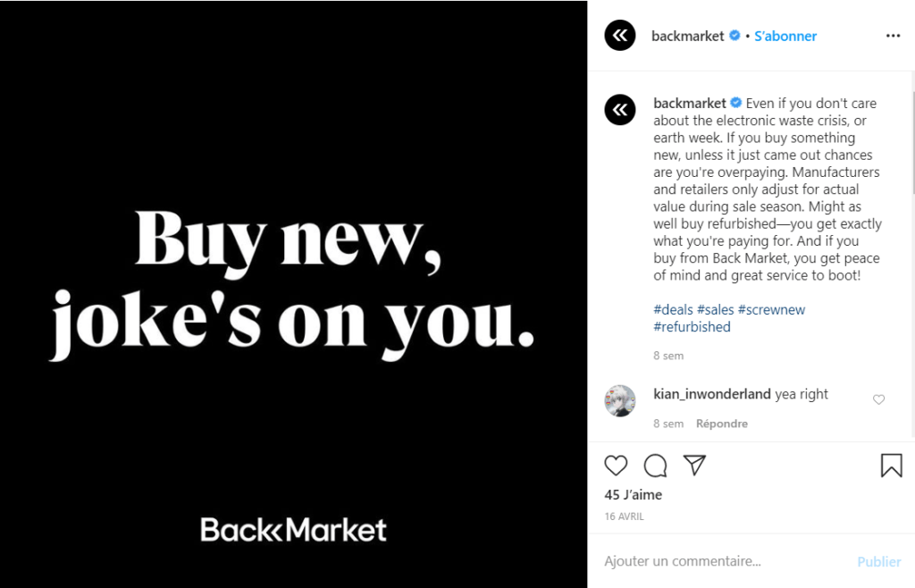Save post using the bookmark icon

click(x=891, y=466)
